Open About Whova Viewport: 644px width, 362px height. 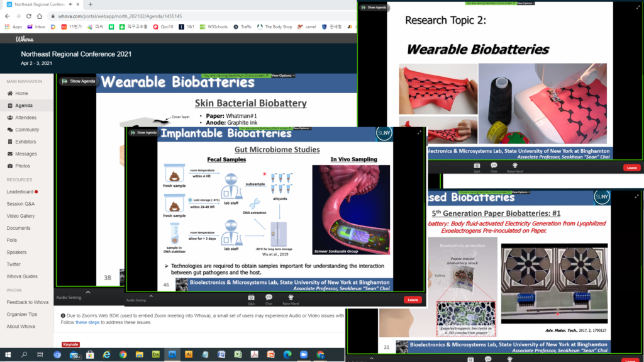21,327
